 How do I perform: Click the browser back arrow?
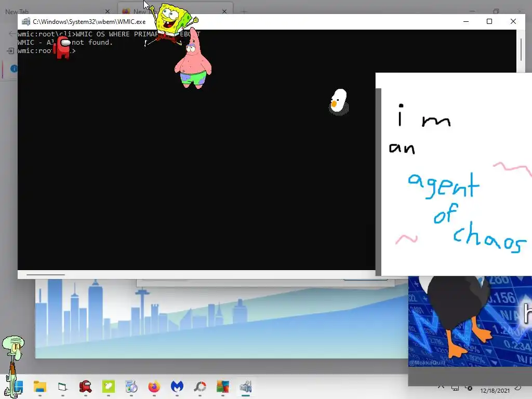click(x=11, y=33)
